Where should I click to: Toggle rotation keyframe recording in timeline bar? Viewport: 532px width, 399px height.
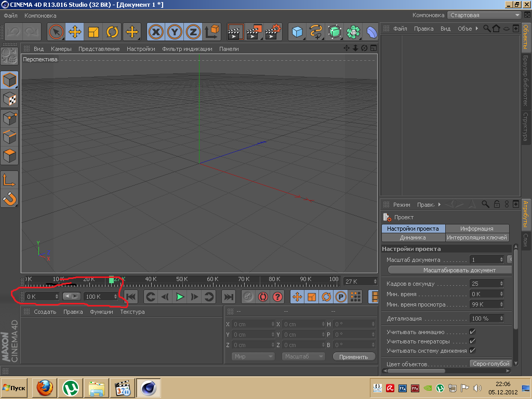[x=326, y=297]
